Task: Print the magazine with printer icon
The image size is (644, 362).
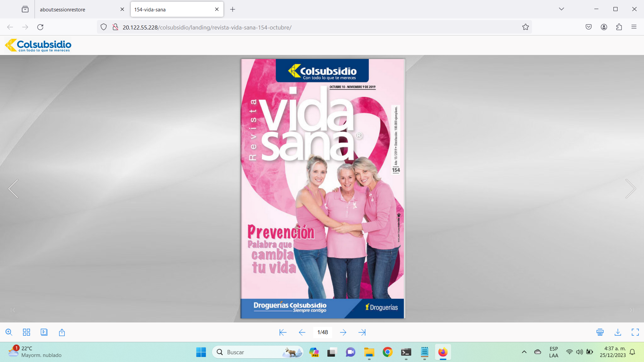Action: click(x=600, y=332)
